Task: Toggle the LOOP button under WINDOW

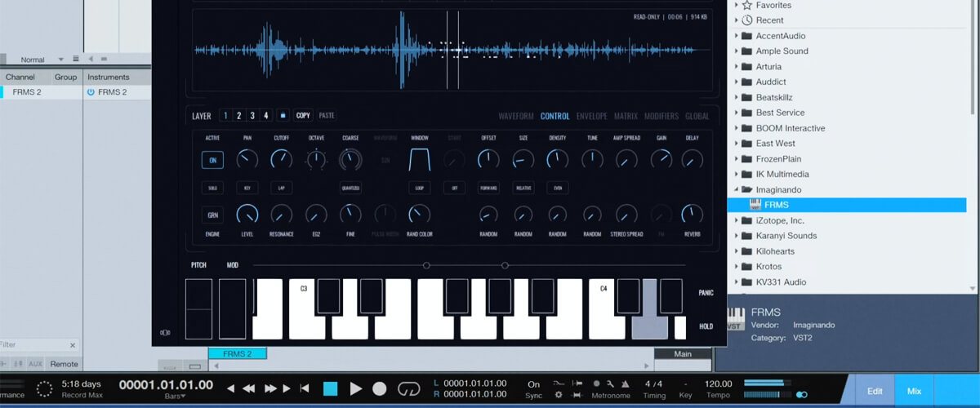Action: point(419,188)
